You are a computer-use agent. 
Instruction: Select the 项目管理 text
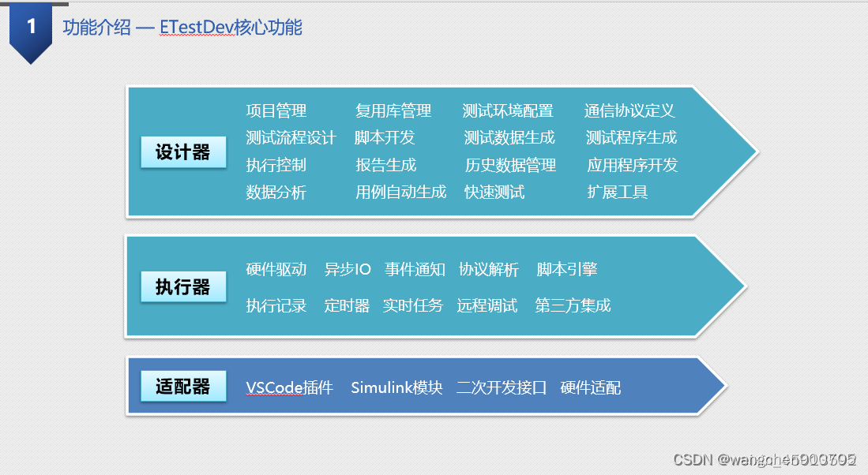[x=276, y=110]
